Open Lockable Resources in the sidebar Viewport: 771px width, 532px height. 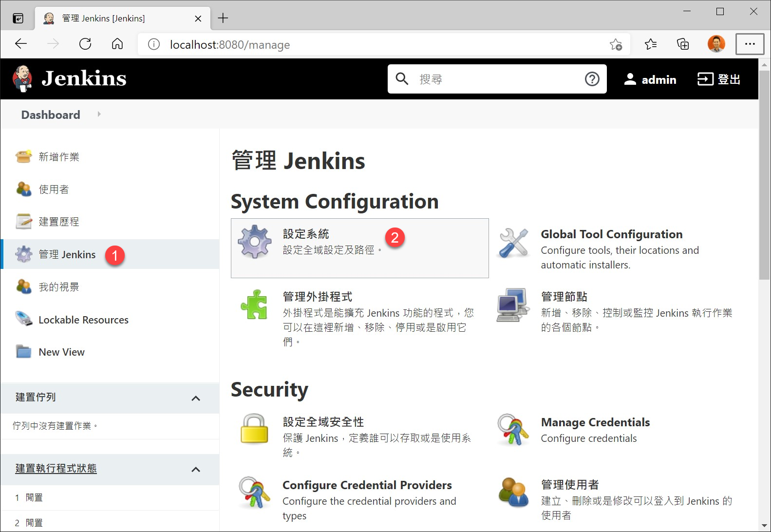coord(84,320)
